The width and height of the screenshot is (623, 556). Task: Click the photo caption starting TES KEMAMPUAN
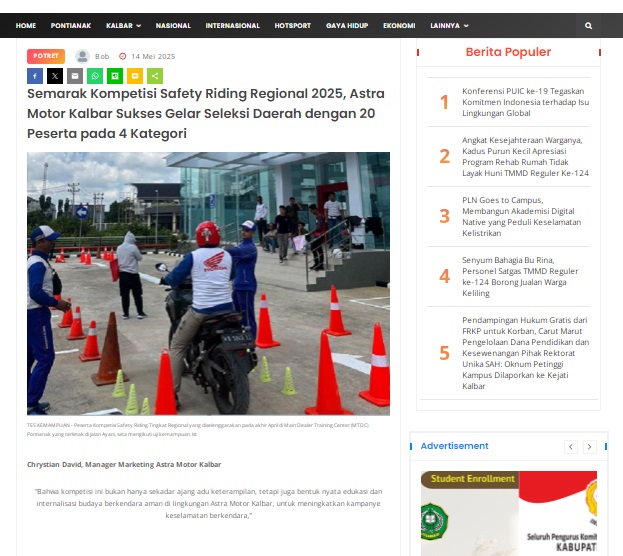point(198,430)
